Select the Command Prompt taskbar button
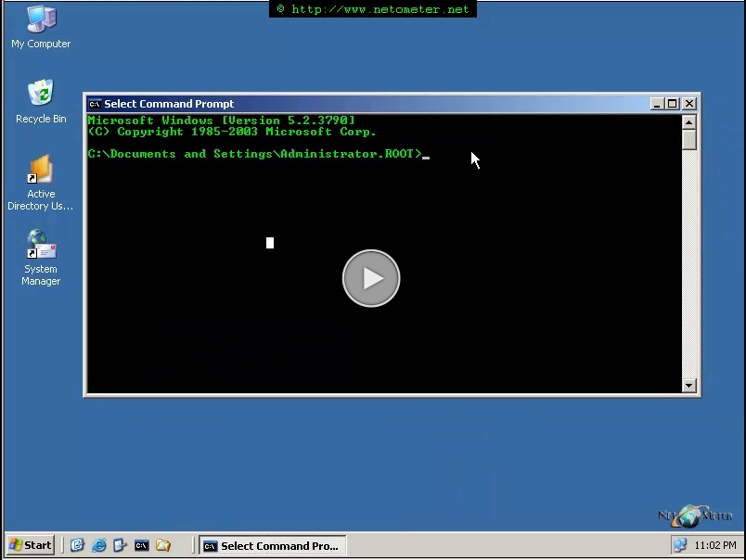Image resolution: width=746 pixels, height=560 pixels. click(x=272, y=546)
